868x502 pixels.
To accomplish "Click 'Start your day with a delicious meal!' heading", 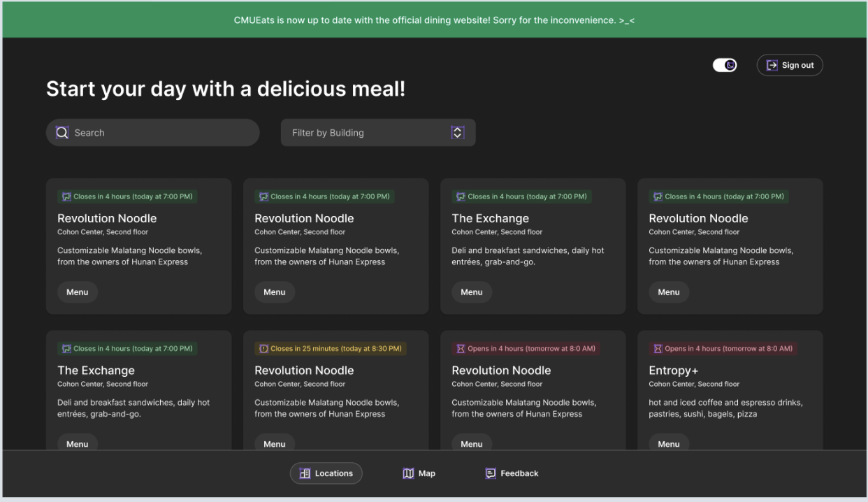I will click(x=226, y=89).
